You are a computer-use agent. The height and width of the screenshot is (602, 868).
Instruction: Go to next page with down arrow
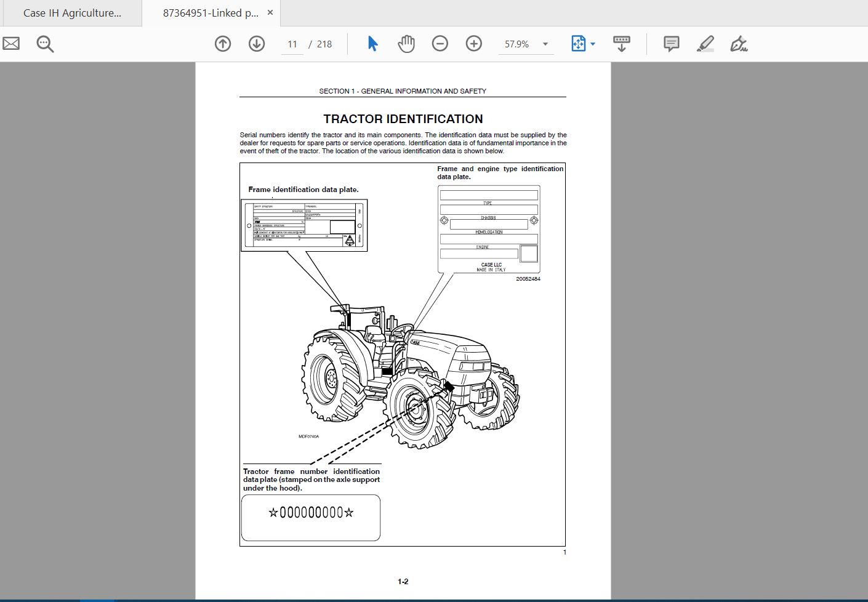click(x=256, y=44)
